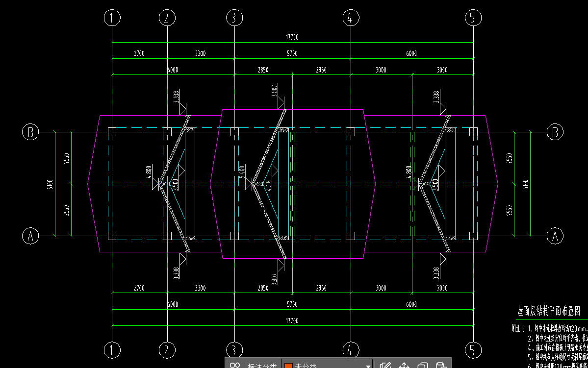Select the four-arrow move icon

(x=404, y=365)
